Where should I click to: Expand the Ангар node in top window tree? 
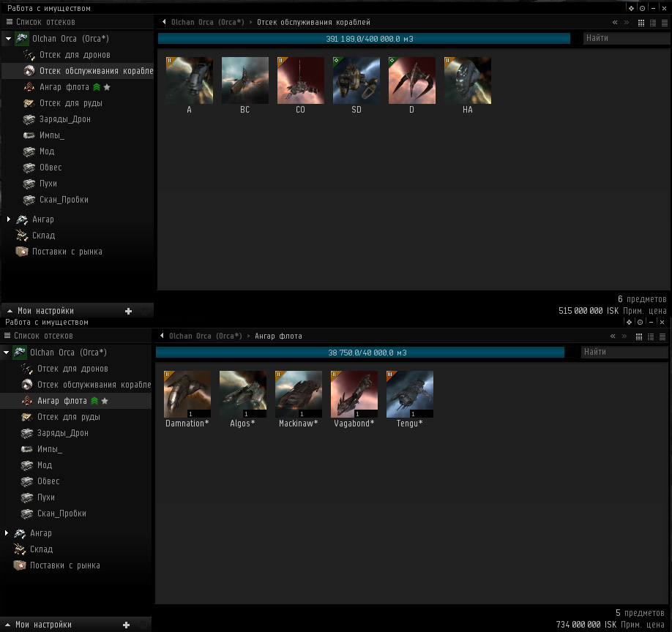(8, 219)
